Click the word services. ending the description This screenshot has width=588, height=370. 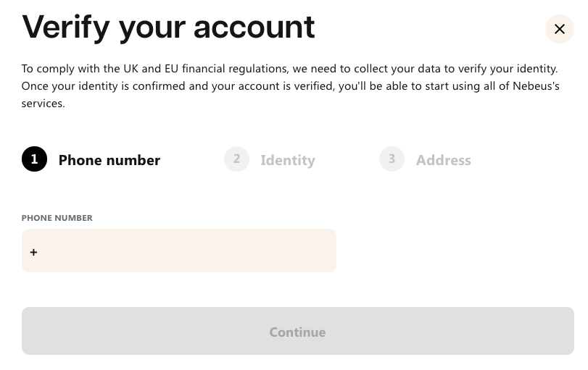coord(43,104)
